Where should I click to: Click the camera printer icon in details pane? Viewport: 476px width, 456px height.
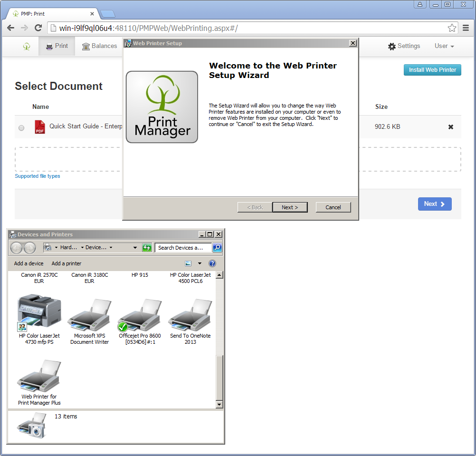32,425
